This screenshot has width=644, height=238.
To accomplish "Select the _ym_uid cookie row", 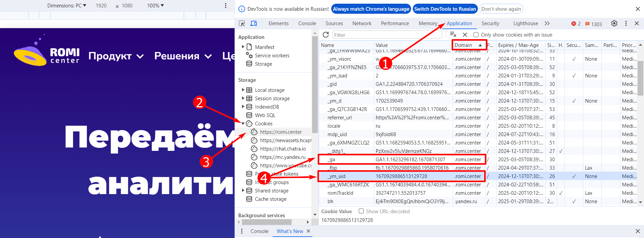I will [478, 176].
